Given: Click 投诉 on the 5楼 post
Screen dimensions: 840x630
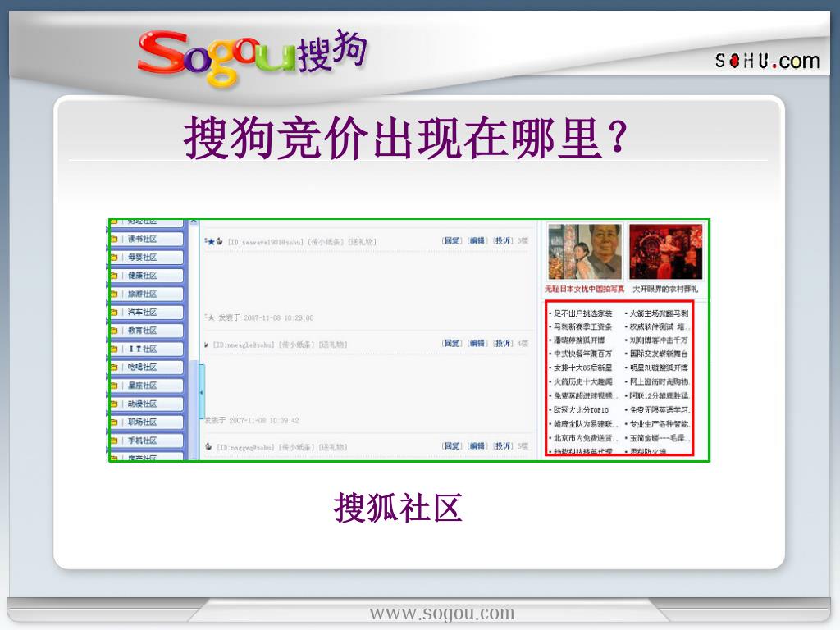Looking at the screenshot, I should point(503,445).
